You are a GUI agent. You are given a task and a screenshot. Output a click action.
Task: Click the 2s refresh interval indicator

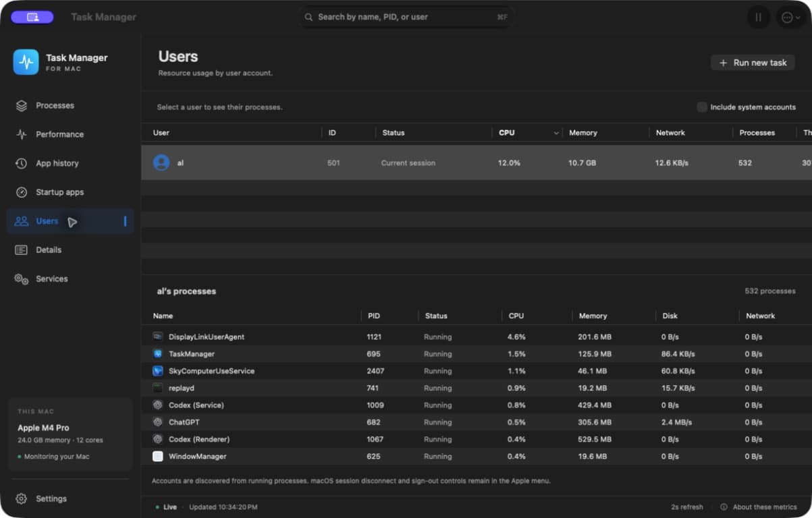(687, 507)
